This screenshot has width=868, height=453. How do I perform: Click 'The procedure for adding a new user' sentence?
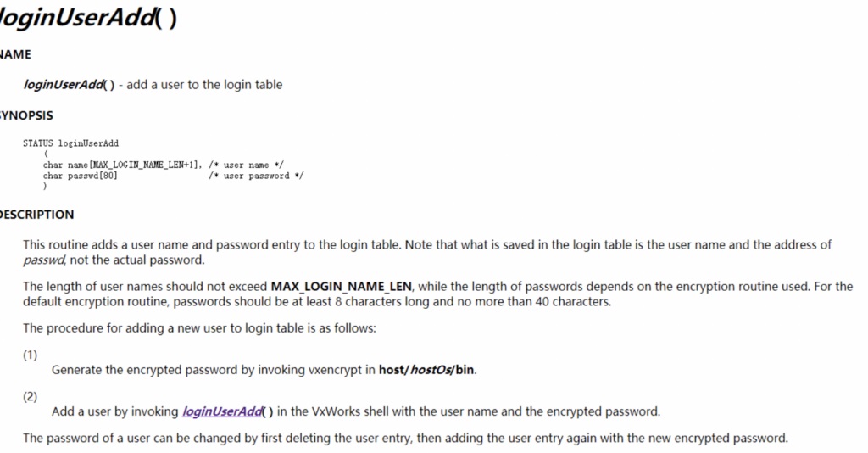[199, 327]
